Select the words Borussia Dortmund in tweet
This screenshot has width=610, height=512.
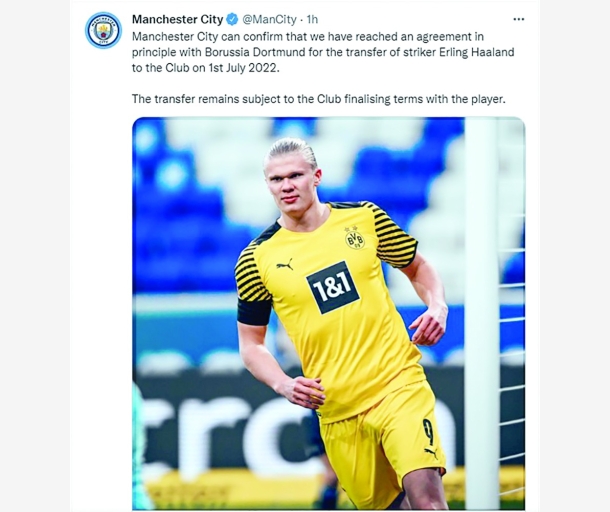[x=255, y=52]
